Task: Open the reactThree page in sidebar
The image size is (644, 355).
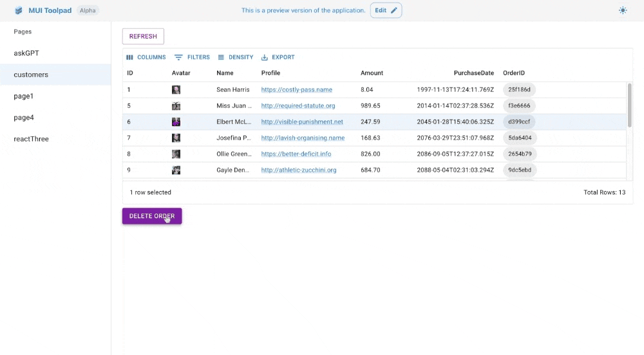Action: pyautogui.click(x=31, y=139)
